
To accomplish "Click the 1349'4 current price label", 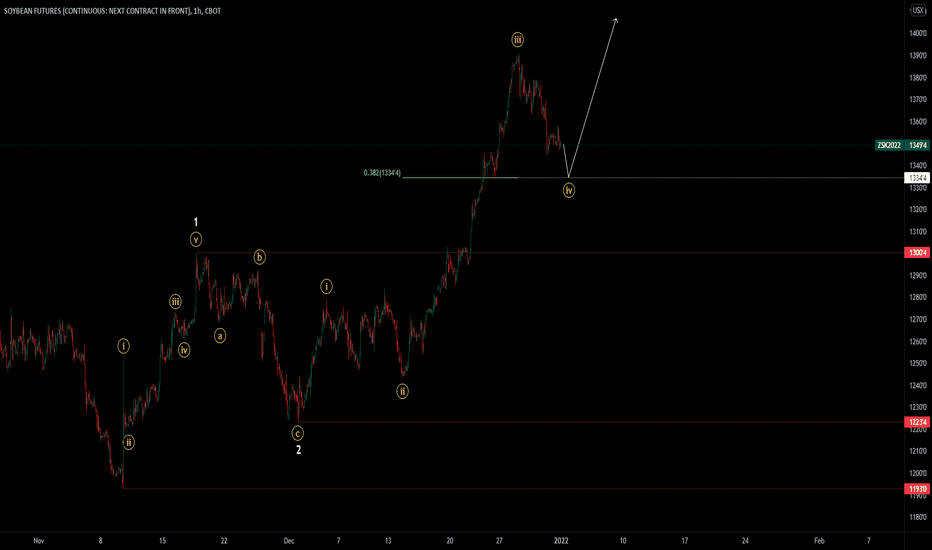I will (917, 145).
